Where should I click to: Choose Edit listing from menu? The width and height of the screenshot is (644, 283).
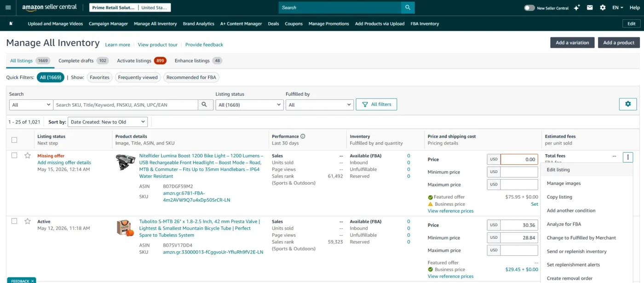586,170
